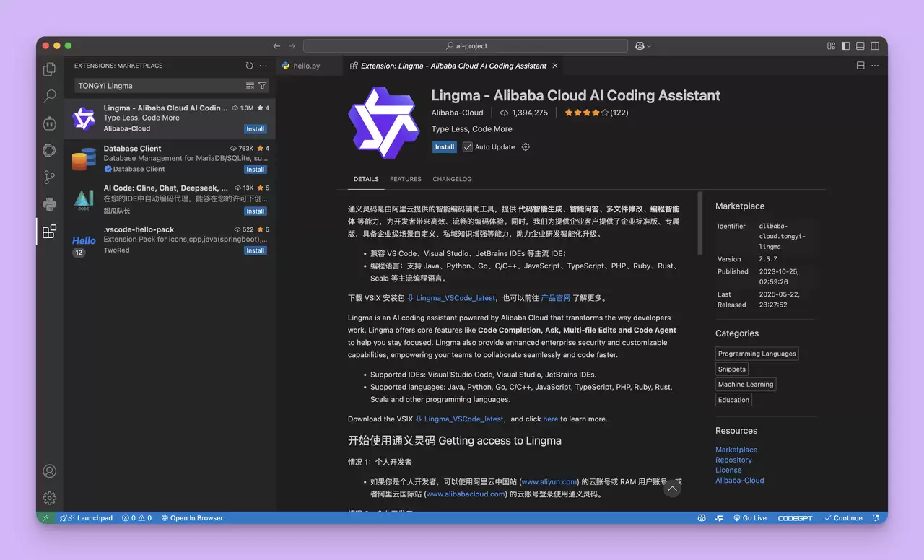Click the scroll-to-top arrow button
The width and height of the screenshot is (924, 560).
coord(672,489)
